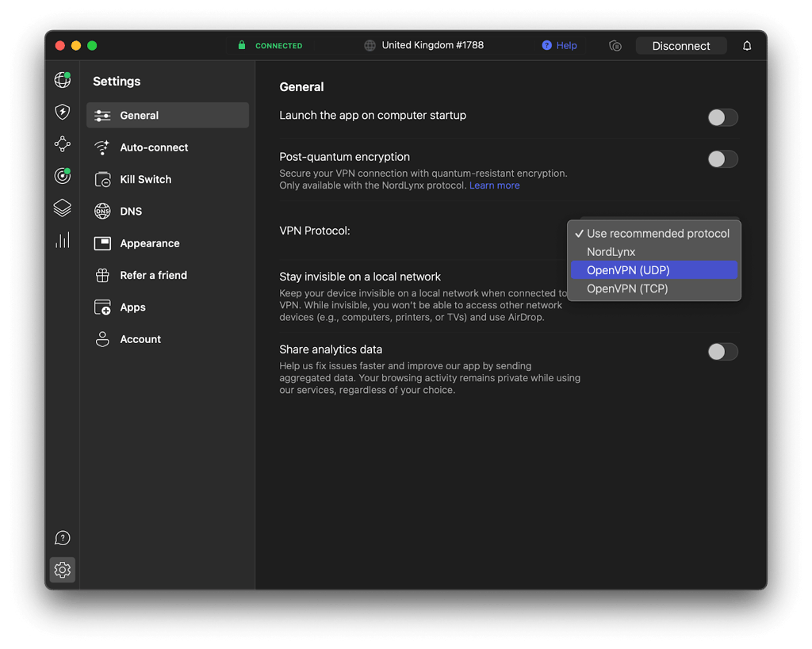Click United Kingdom #1788 server label
The image size is (812, 649).
(x=432, y=45)
